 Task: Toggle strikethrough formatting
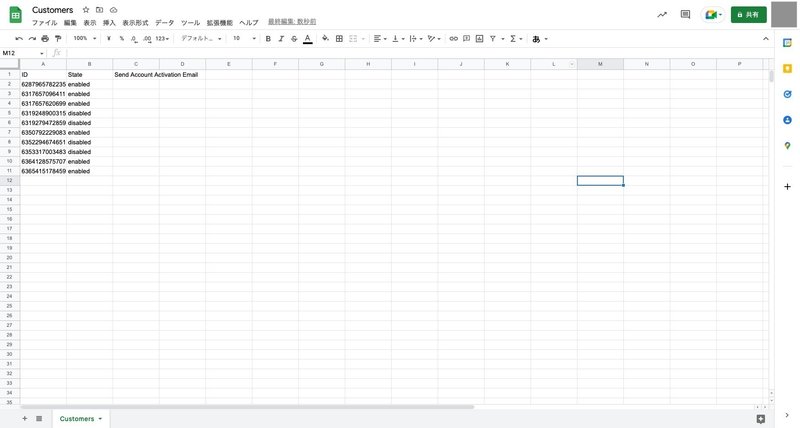coord(294,39)
